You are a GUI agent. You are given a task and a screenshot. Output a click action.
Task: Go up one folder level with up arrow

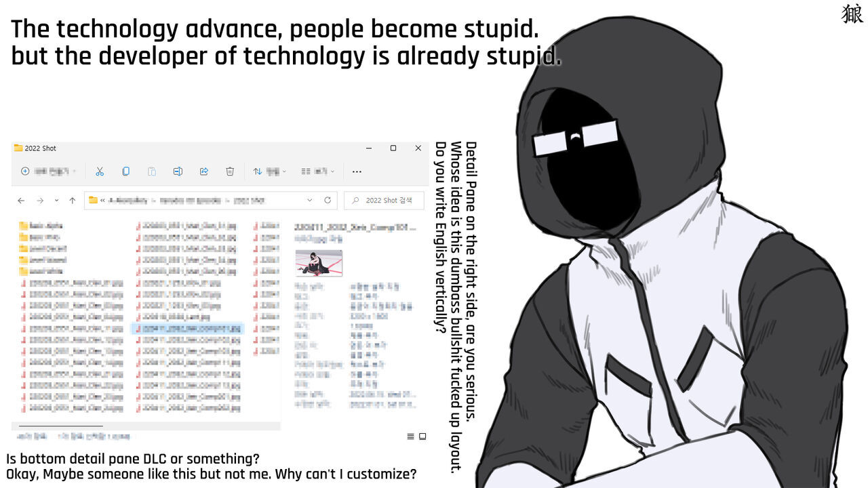pyautogui.click(x=73, y=201)
